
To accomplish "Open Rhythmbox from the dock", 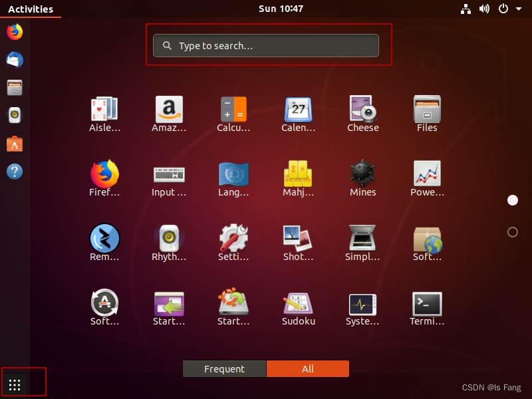I will [x=15, y=116].
